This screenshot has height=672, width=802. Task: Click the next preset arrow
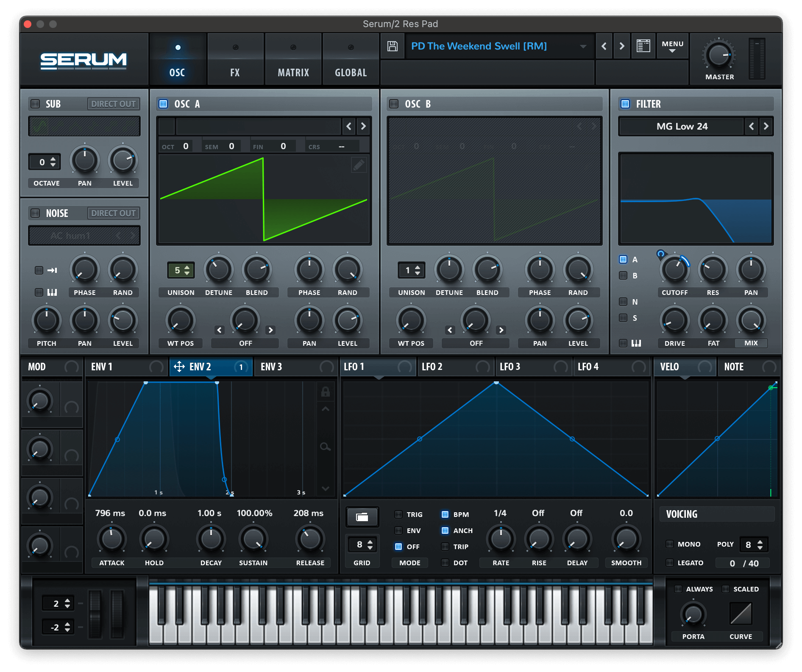pyautogui.click(x=621, y=46)
